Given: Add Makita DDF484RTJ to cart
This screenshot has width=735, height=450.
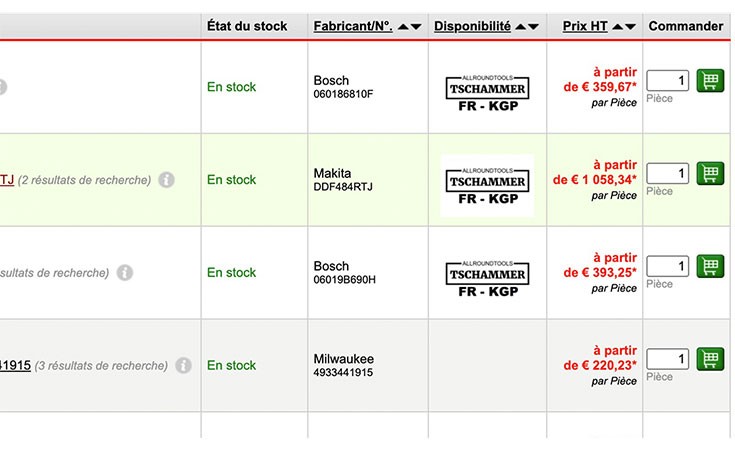Looking at the screenshot, I should coord(710,173).
